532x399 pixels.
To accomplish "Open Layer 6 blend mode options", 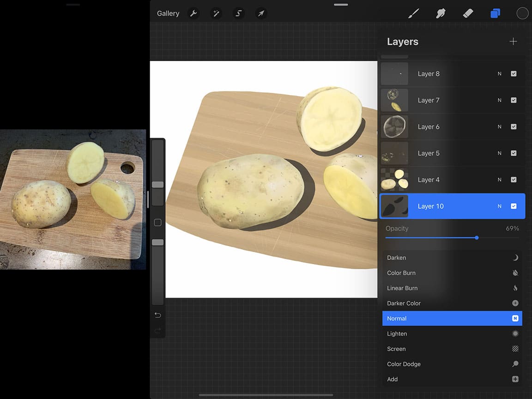I will coord(499,127).
